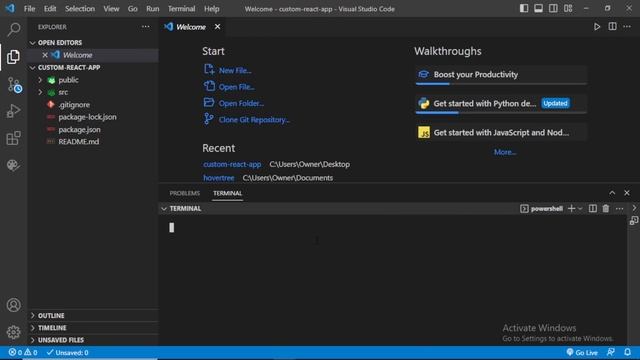Click the Open File link
This screenshot has width=640, height=360.
(x=236, y=87)
